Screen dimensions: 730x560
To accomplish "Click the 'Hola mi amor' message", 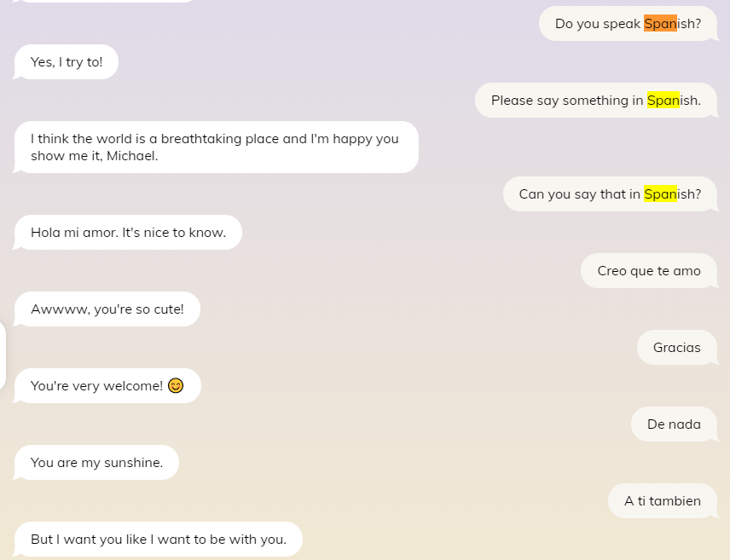I will tap(128, 232).
